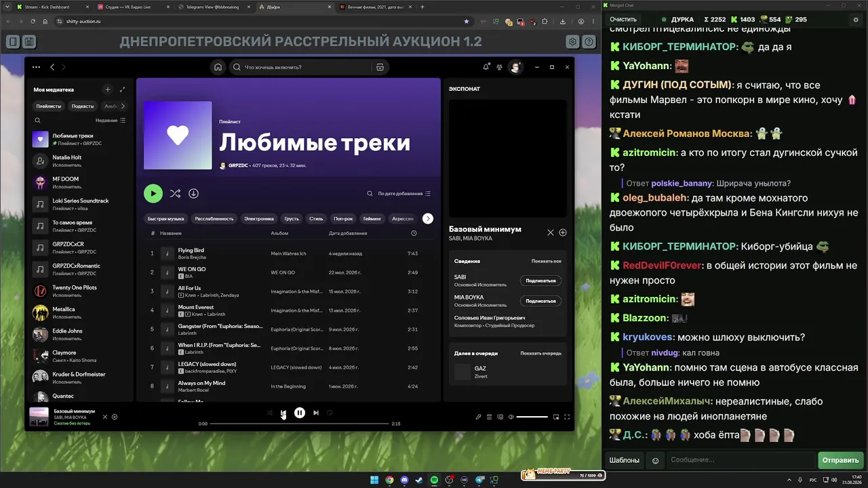Filter library by Подкасты
This screenshot has height=488, width=868.
pos(83,106)
